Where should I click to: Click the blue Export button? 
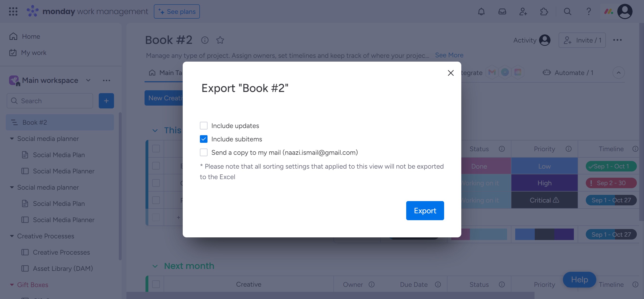tap(425, 211)
